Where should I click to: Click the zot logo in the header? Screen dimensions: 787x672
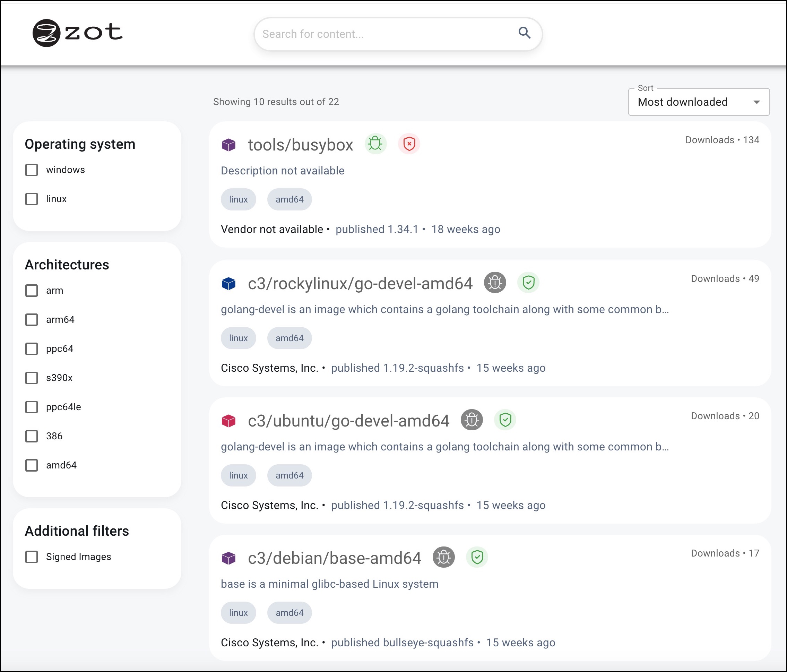click(x=77, y=33)
